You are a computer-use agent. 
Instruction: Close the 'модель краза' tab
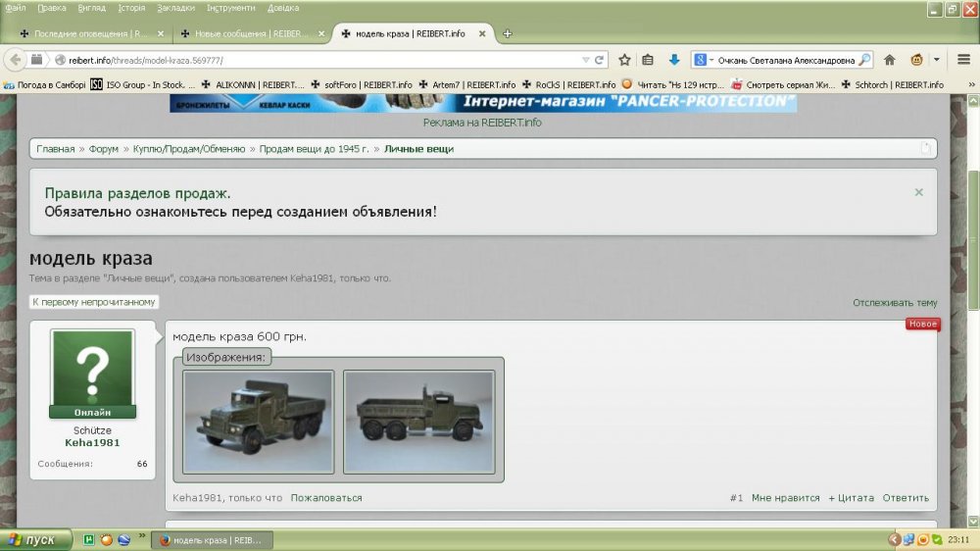click(482, 33)
